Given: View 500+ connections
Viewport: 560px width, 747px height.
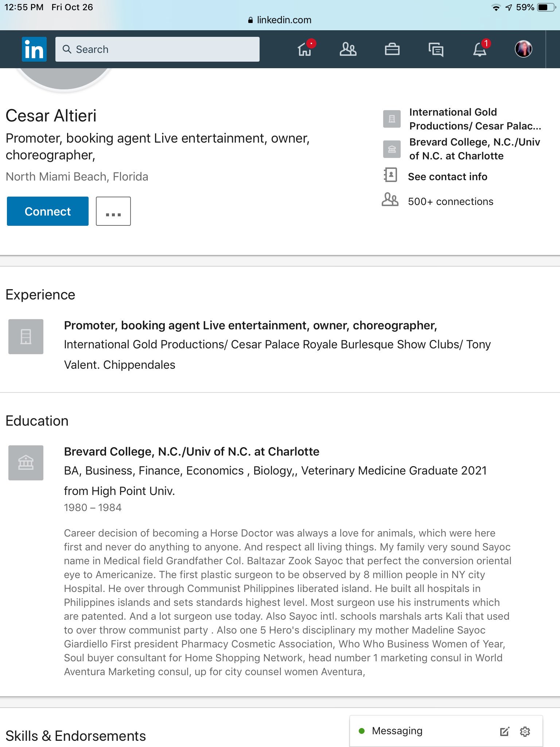Looking at the screenshot, I should (450, 201).
